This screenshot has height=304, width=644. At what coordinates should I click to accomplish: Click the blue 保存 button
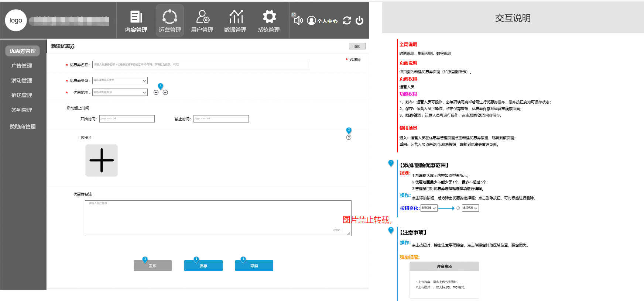point(203,266)
